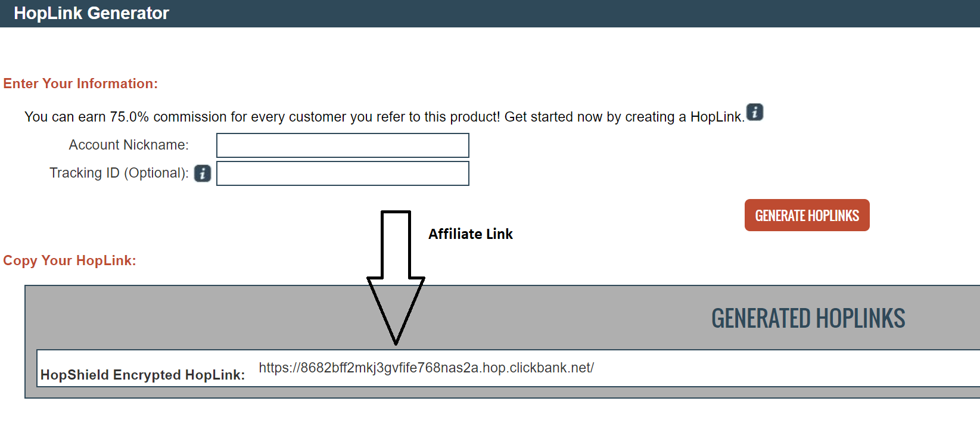Click the HopShield Encrypted HopLink label

[x=142, y=375]
